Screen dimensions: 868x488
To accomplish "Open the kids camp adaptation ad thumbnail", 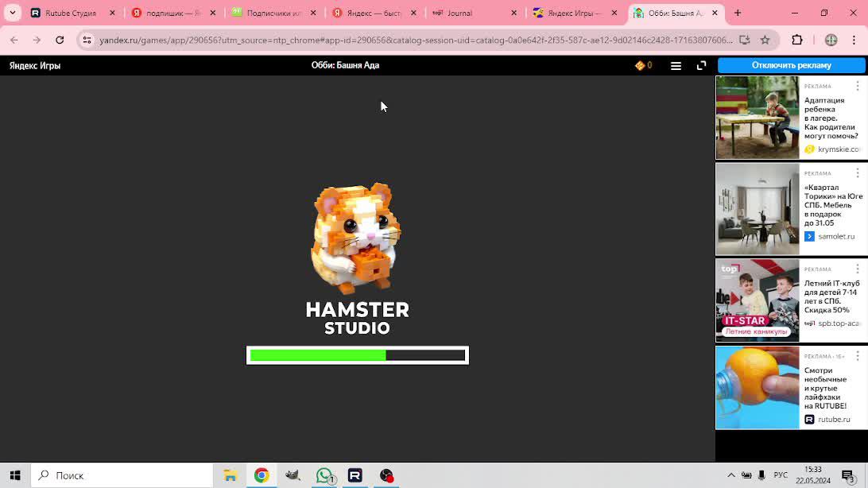I will (x=758, y=118).
